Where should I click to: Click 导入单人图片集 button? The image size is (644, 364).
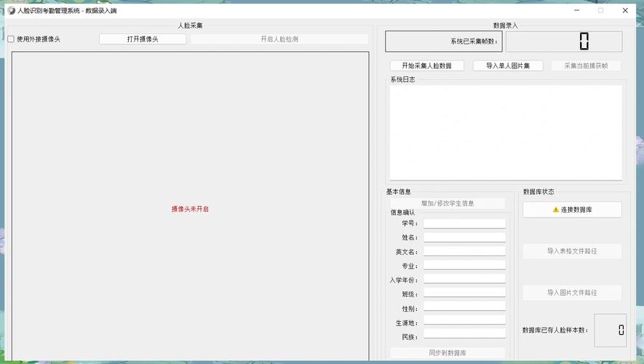click(x=508, y=66)
